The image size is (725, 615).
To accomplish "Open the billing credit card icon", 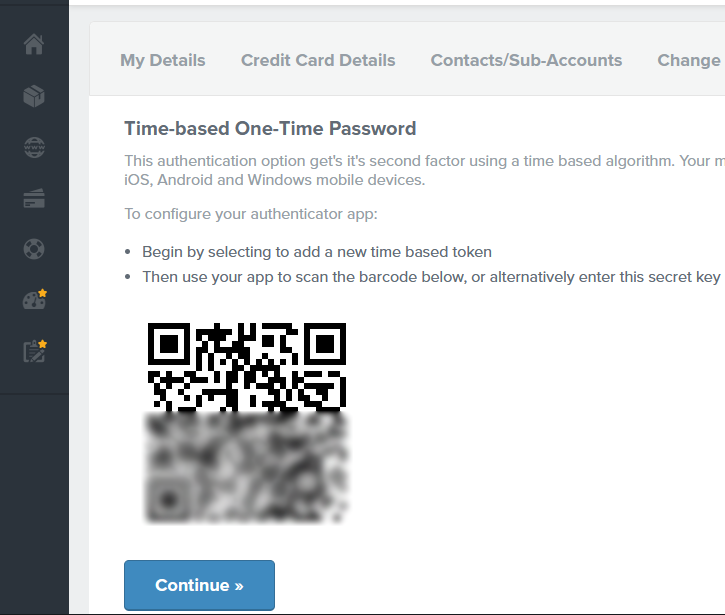I will point(34,199).
